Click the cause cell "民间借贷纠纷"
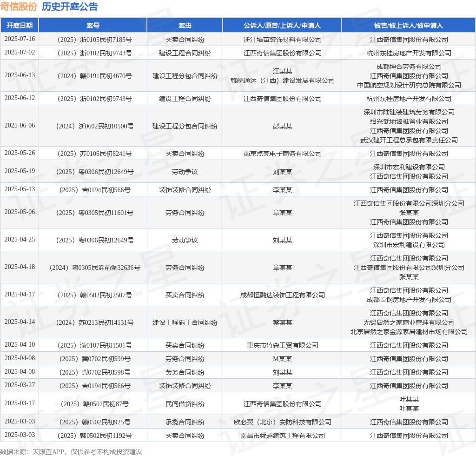 185,404
